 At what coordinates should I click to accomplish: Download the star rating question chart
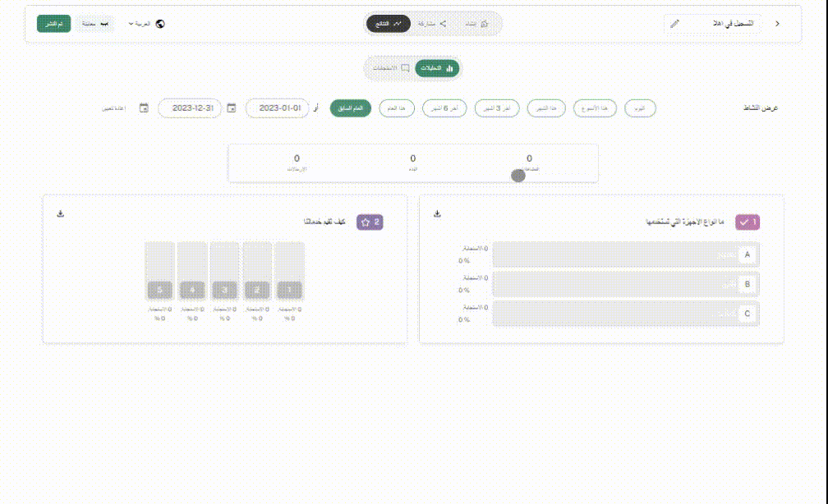click(61, 213)
